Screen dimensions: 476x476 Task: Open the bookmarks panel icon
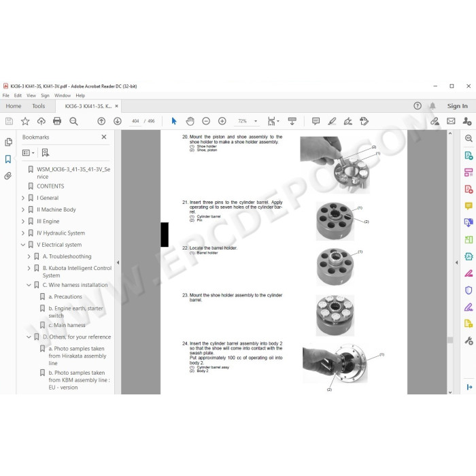[8, 159]
